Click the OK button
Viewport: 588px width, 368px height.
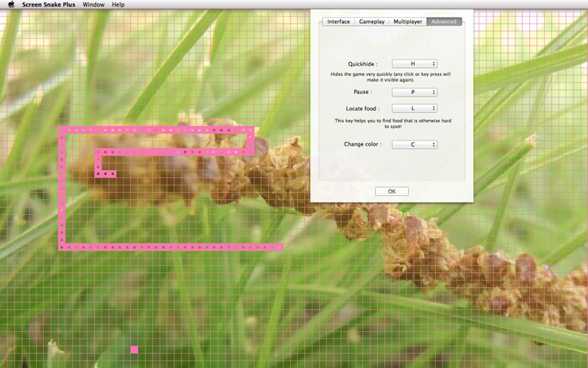coord(392,191)
